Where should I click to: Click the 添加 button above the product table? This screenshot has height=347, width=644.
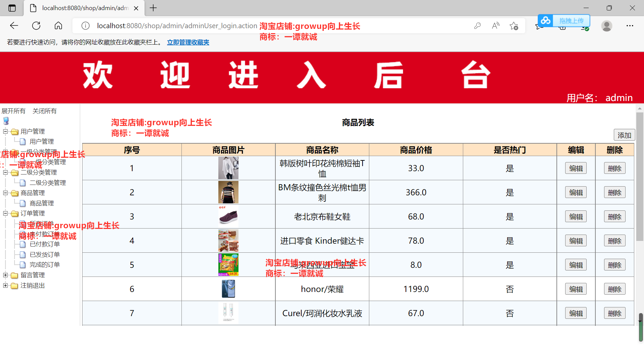click(x=624, y=135)
